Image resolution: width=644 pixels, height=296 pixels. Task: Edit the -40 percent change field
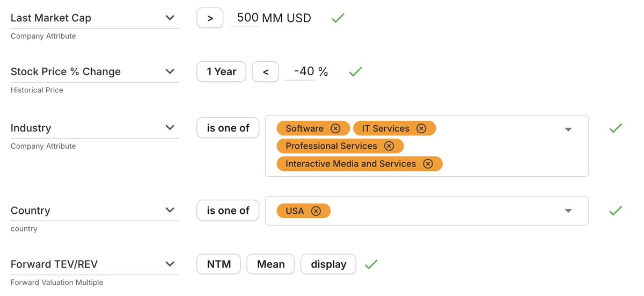[x=299, y=71]
